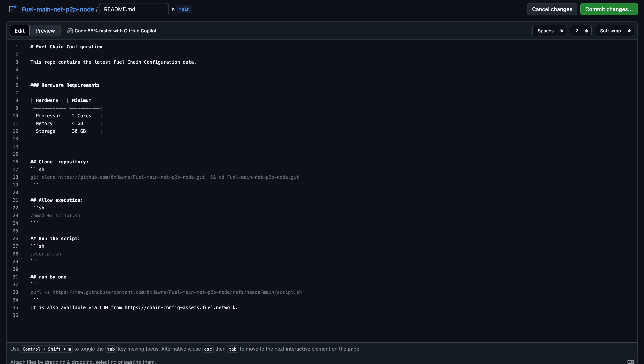Viewport: 644px width, 364px height.
Task: Click the 'It is also available via CDN' line
Action: point(134,307)
